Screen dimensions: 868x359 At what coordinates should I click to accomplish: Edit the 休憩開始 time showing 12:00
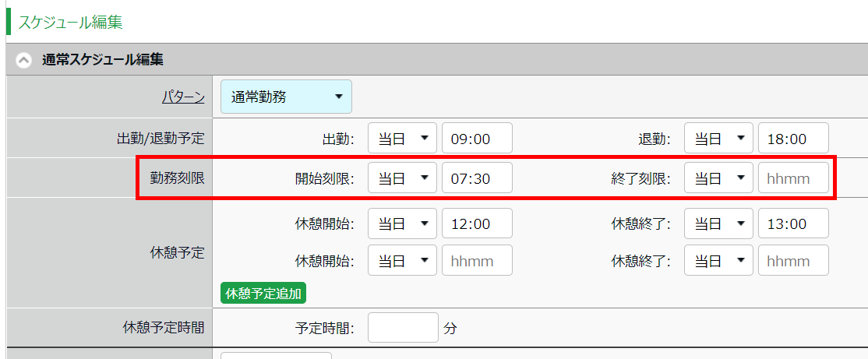tap(477, 223)
